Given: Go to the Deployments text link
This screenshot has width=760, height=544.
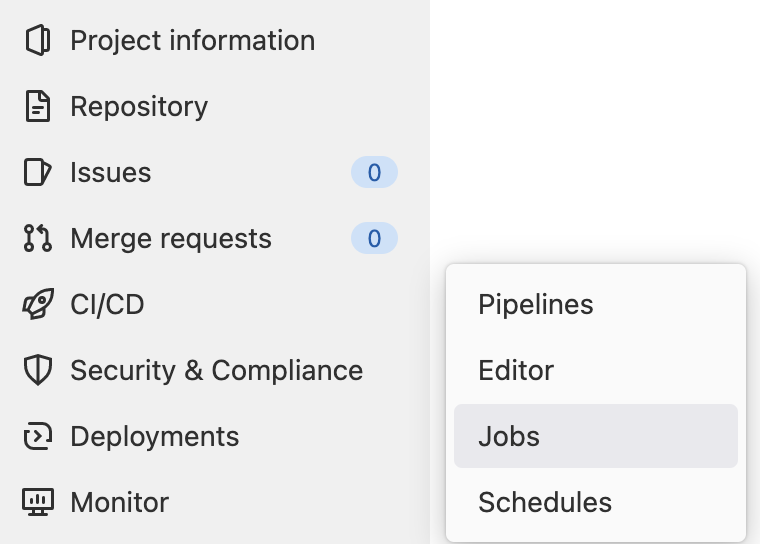Looking at the screenshot, I should pos(154,437).
